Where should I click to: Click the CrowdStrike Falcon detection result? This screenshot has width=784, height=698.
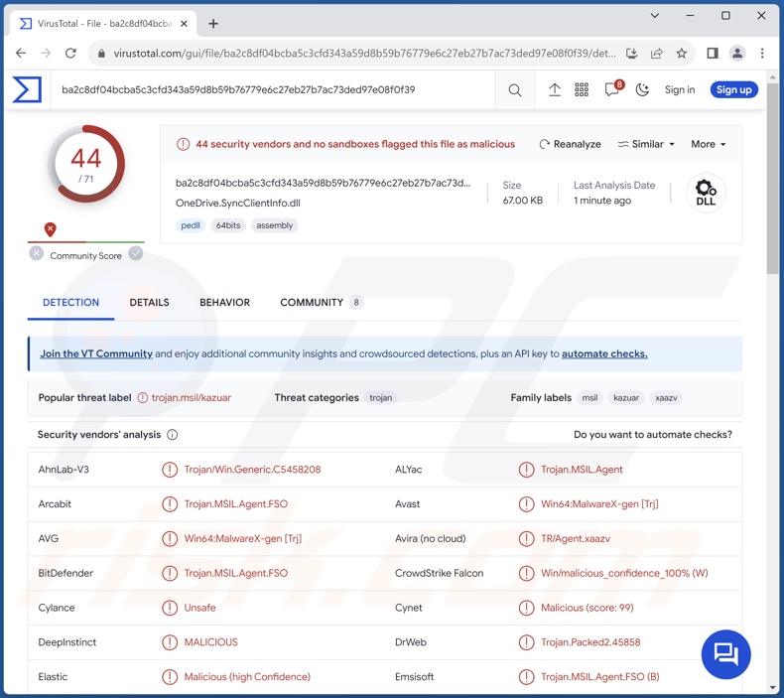click(624, 573)
